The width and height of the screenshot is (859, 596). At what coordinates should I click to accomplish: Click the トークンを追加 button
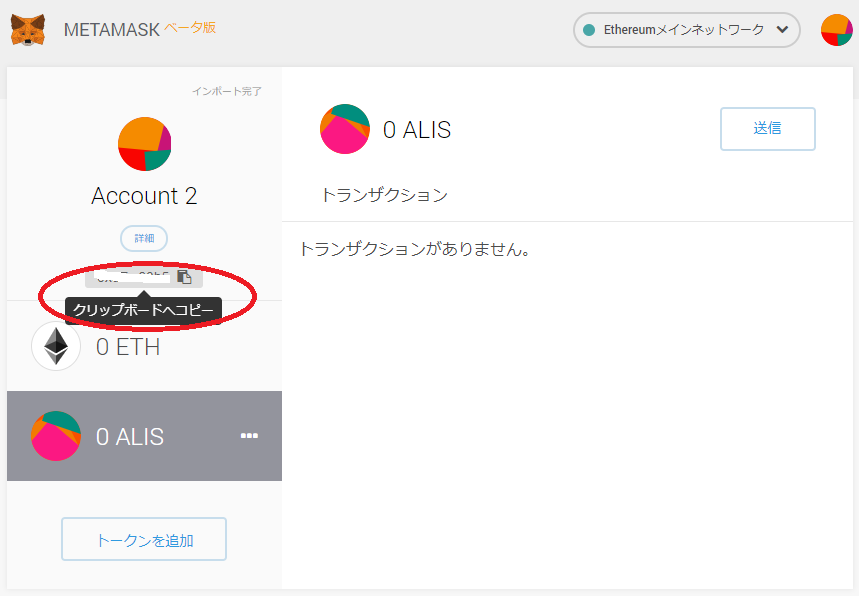coord(144,540)
